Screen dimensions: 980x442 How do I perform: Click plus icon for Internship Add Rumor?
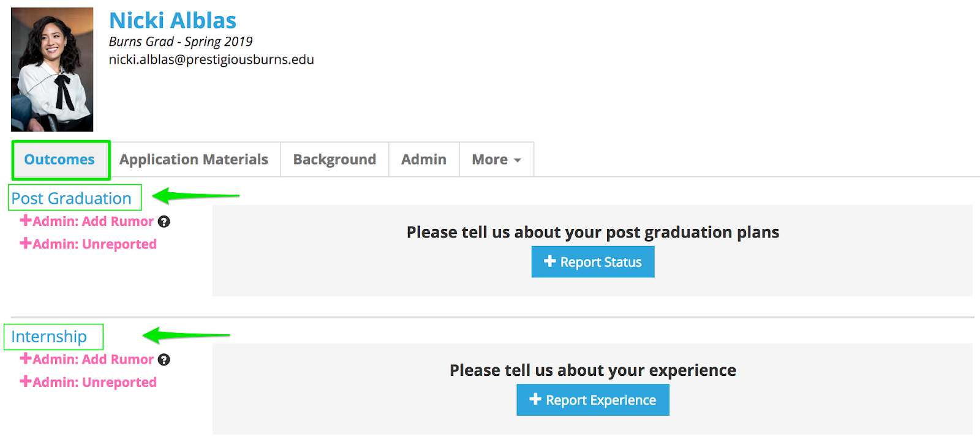[x=26, y=359]
